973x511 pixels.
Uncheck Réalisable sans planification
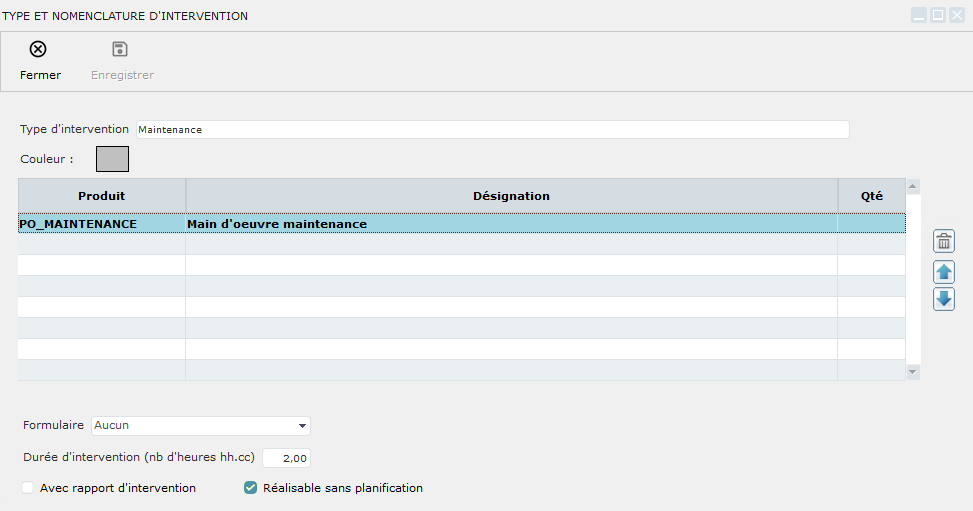(251, 488)
